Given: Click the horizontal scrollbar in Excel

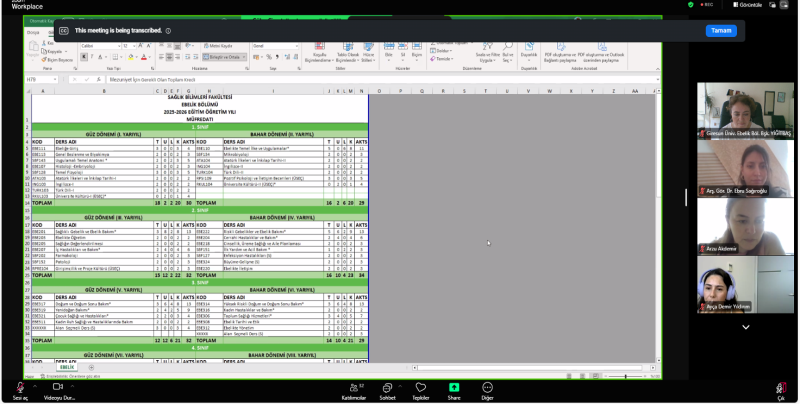Looking at the screenshot, I should [529, 367].
